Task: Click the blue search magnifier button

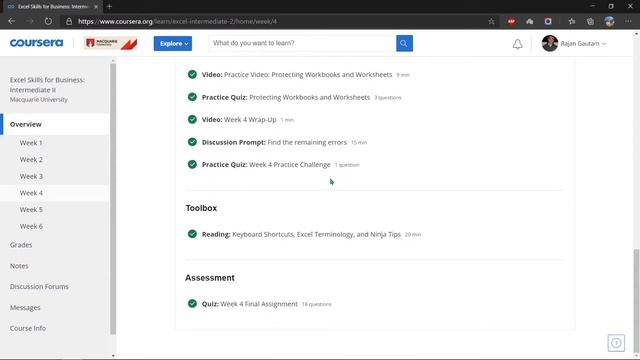Action: click(404, 43)
